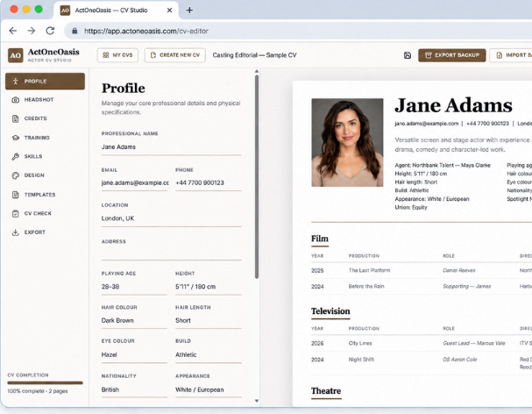Click the Credits document icon

15,118
